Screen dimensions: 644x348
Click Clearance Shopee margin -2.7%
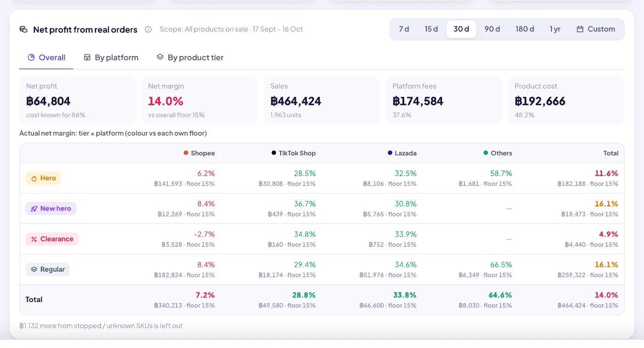(204, 234)
